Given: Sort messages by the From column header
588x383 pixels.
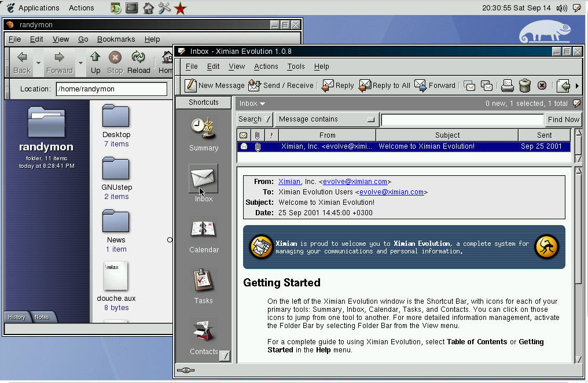Looking at the screenshot, I should click(x=328, y=135).
